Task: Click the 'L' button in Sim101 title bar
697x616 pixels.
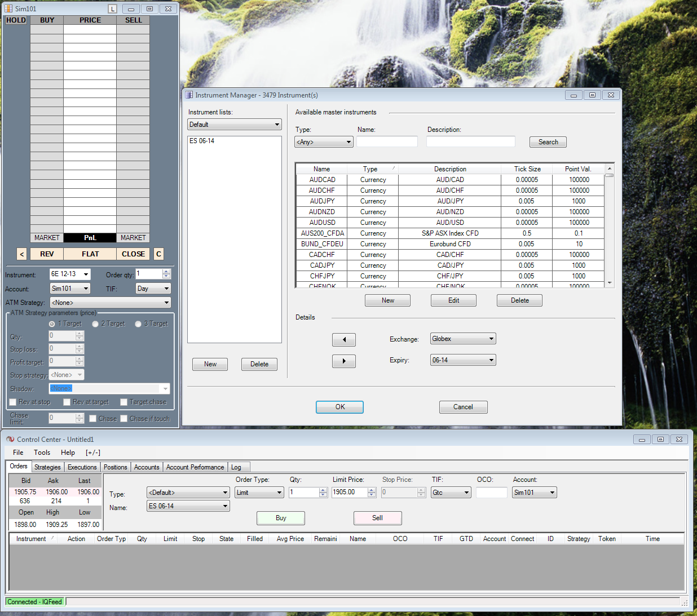Action: (113, 9)
